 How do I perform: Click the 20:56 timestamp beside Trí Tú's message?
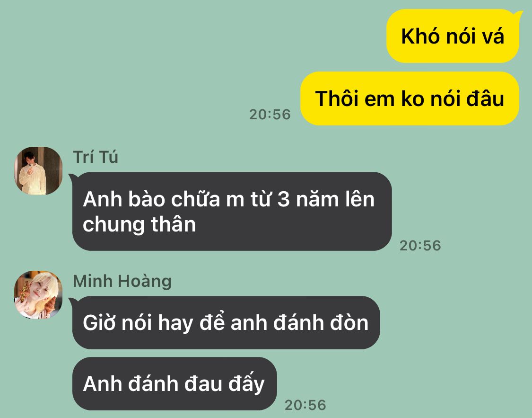pos(420,246)
